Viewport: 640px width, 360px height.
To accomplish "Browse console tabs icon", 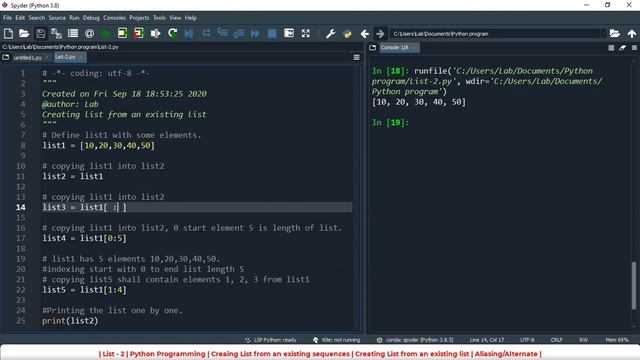I will point(372,48).
